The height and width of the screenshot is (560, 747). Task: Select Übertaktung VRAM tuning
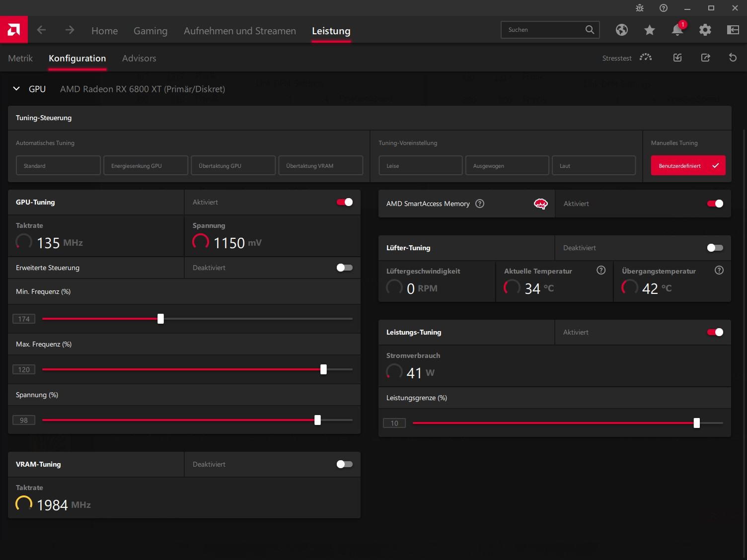pos(321,165)
